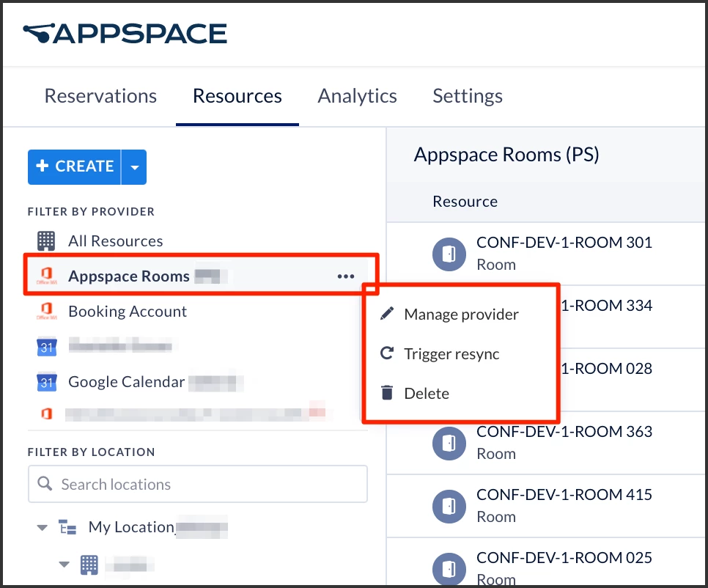
Task: Open the Reservations tab
Action: (x=100, y=96)
